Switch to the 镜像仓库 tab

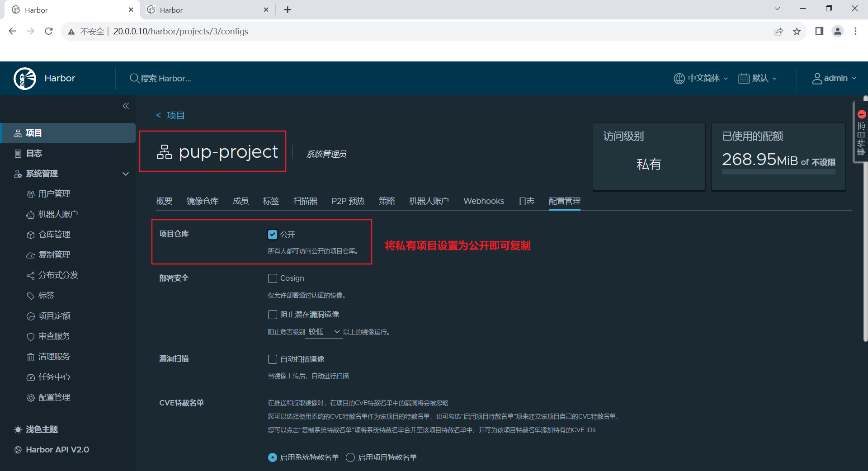click(x=203, y=201)
